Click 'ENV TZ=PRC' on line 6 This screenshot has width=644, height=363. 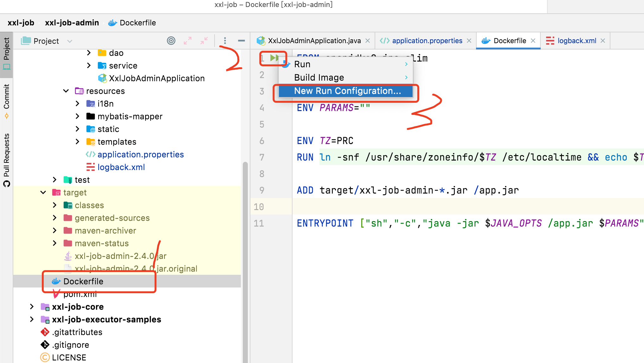(325, 141)
